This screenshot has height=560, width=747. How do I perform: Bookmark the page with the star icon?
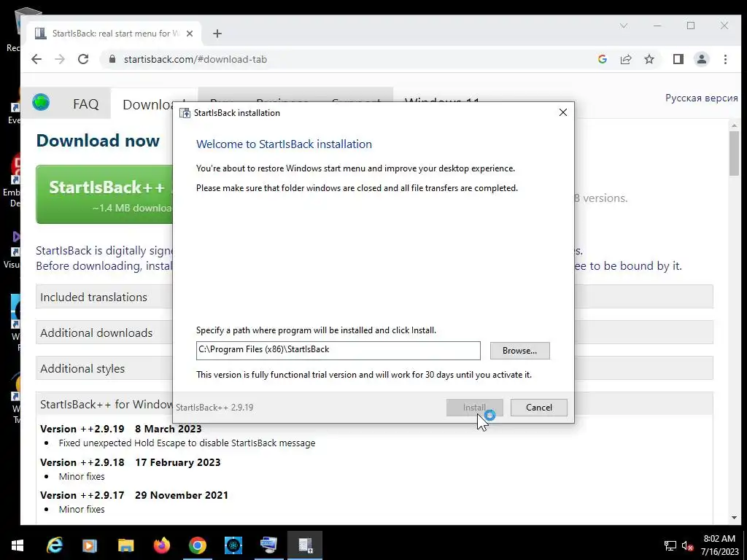649,59
